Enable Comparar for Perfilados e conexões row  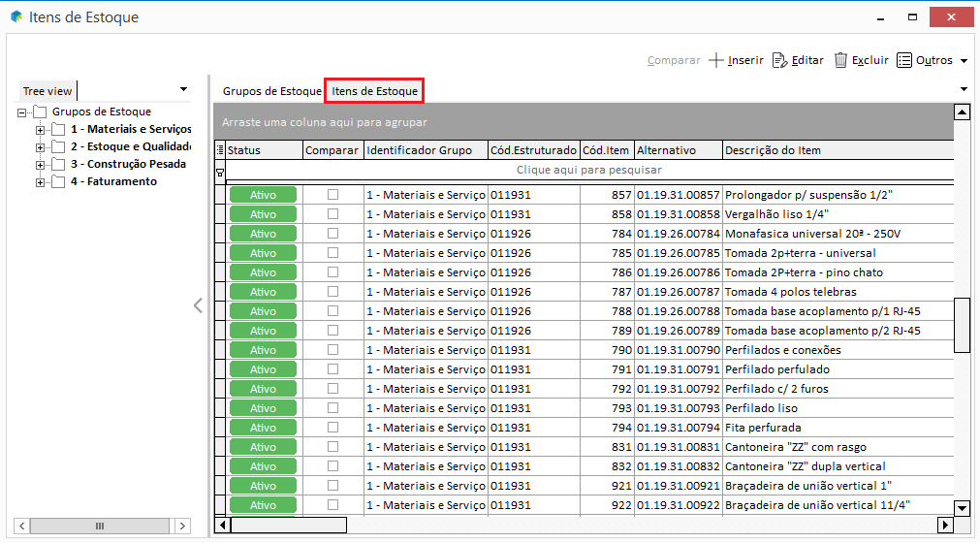point(333,349)
